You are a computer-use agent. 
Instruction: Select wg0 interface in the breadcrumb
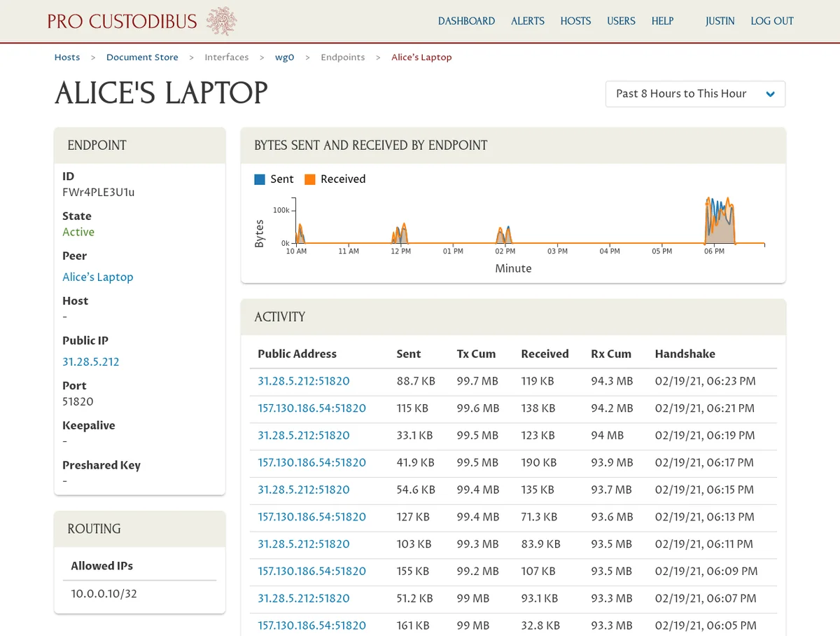tap(284, 57)
